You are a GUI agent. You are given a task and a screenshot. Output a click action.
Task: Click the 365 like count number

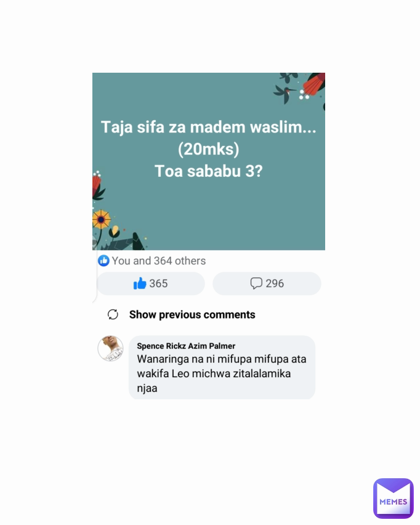[158, 283]
